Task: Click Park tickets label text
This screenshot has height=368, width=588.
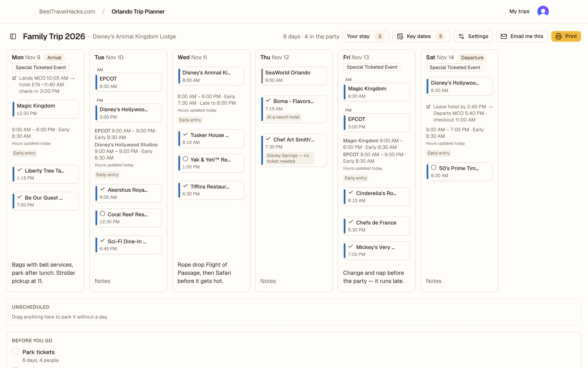Action: click(38, 352)
